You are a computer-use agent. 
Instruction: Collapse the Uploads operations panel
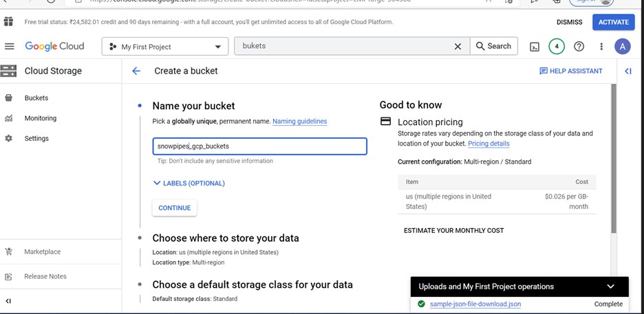coord(610,287)
